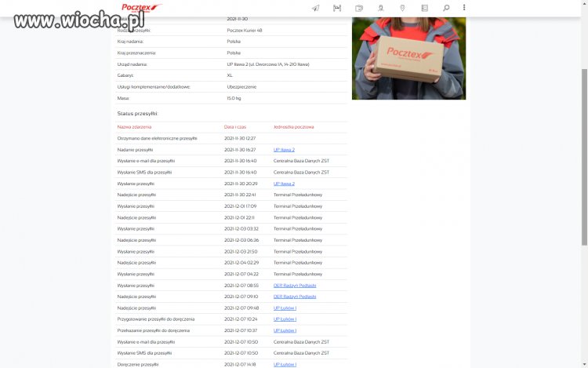Image resolution: width=588 pixels, height=368 pixels.
Task: Select 'Otrzymano dane elektroniczne przesyłki' event text
Action: pos(157,138)
